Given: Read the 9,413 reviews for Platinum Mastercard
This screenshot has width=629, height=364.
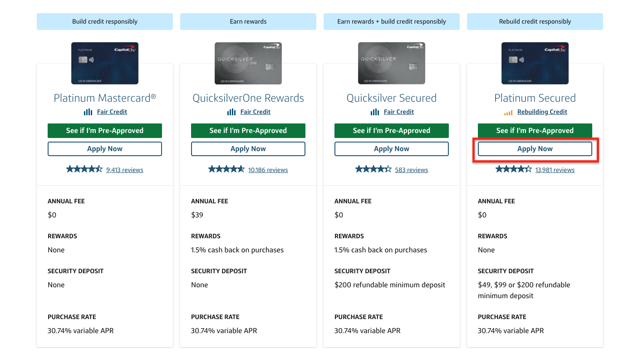Looking at the screenshot, I should 125,170.
